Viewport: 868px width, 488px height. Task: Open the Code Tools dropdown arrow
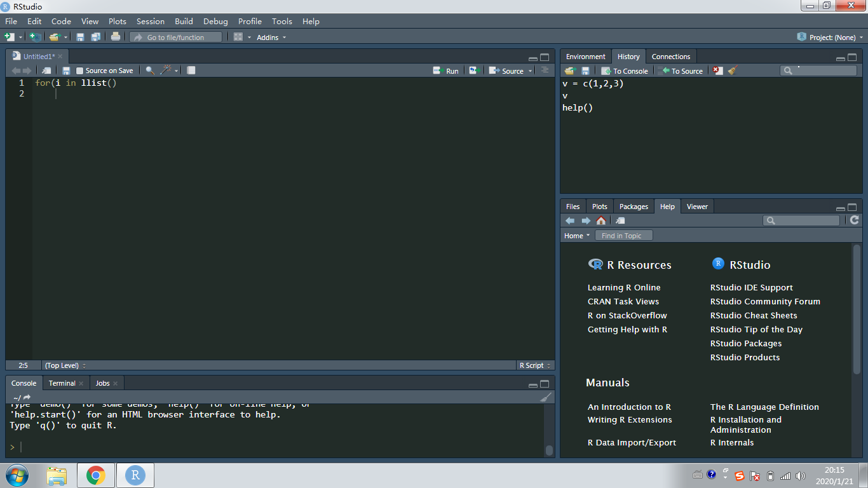click(x=177, y=71)
